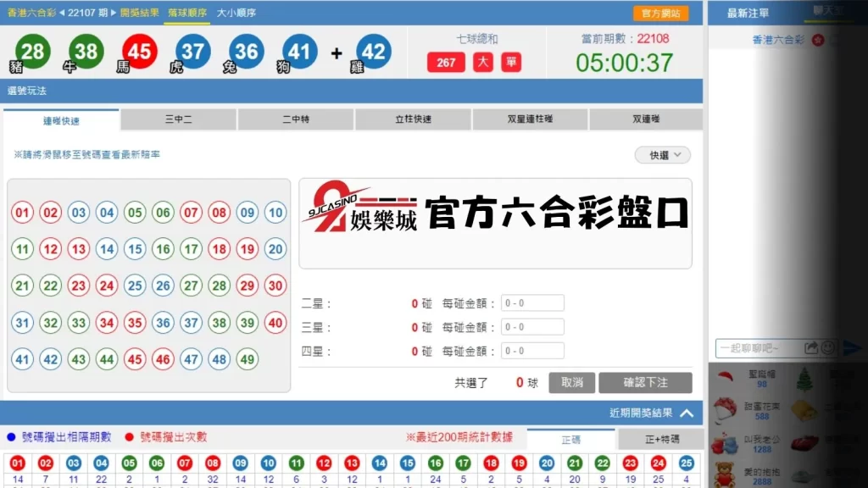Select the Santa hat gift icon
Screen dimensions: 868x488
(726, 378)
